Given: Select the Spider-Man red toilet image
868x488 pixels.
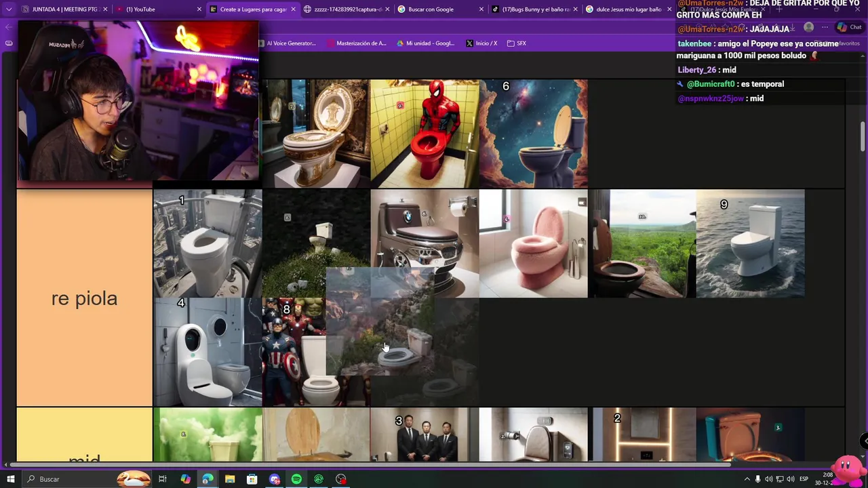Looking at the screenshot, I should (x=425, y=134).
